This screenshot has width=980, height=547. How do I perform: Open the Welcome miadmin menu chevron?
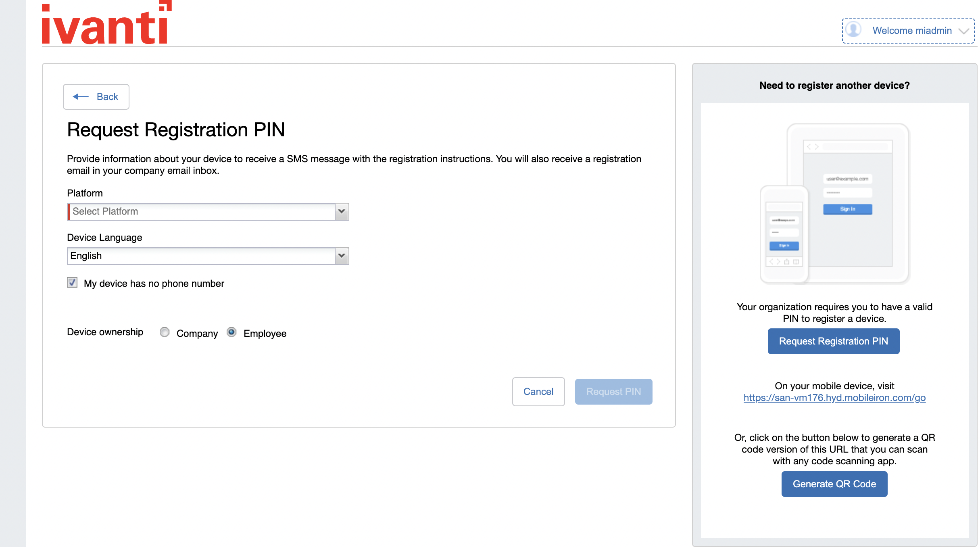(x=964, y=31)
